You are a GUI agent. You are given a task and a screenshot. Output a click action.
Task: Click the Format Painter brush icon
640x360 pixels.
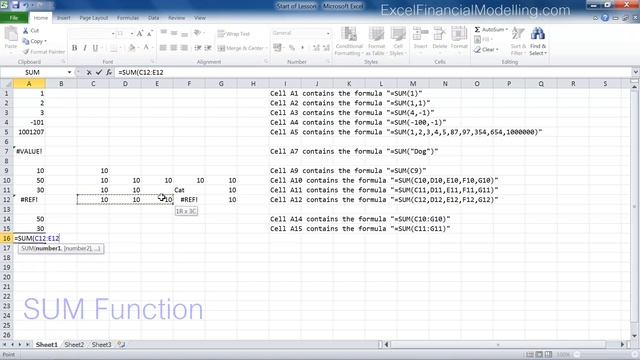click(x=26, y=52)
